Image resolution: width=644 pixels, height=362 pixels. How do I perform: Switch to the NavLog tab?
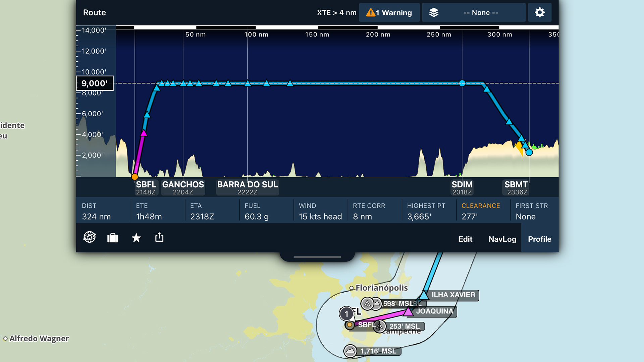pyautogui.click(x=502, y=239)
